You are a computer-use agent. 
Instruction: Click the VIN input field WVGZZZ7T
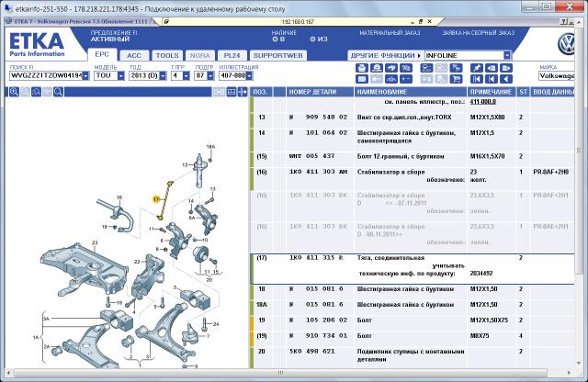click(x=46, y=75)
